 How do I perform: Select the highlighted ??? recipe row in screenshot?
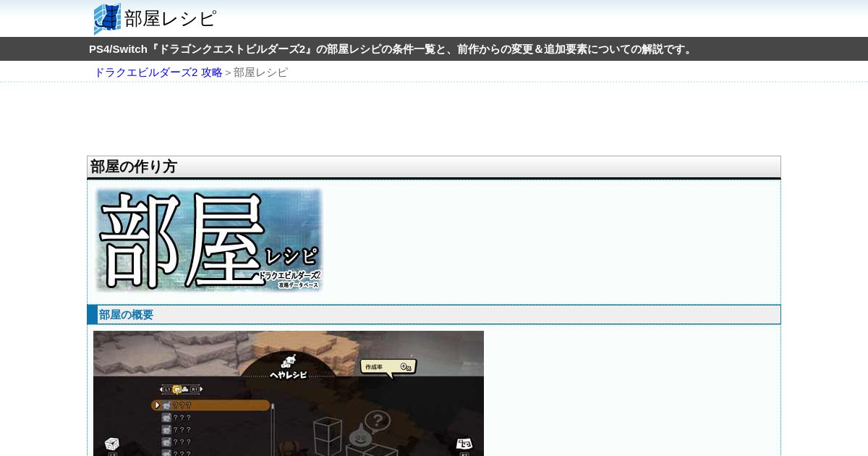(210, 405)
